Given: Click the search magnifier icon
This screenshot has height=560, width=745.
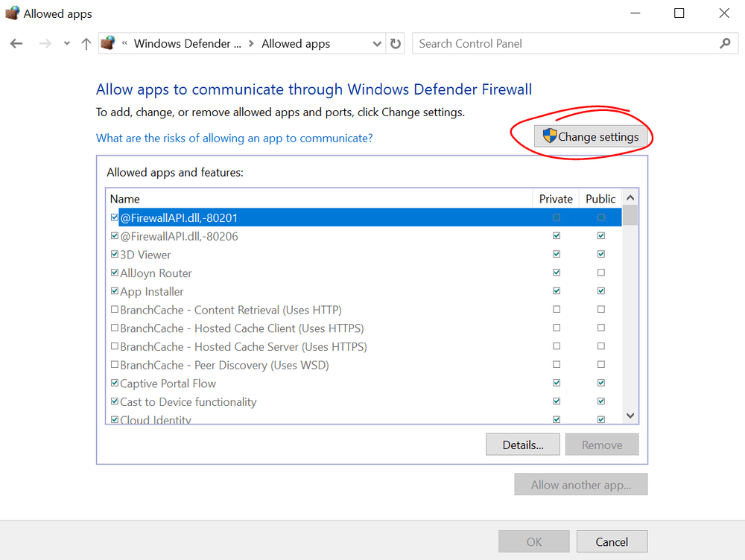Looking at the screenshot, I should (x=725, y=44).
